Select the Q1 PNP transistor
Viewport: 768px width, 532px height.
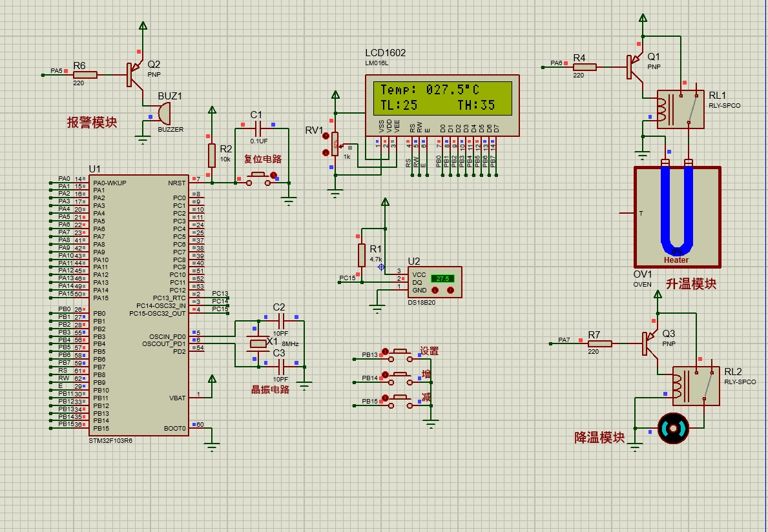tap(634, 67)
